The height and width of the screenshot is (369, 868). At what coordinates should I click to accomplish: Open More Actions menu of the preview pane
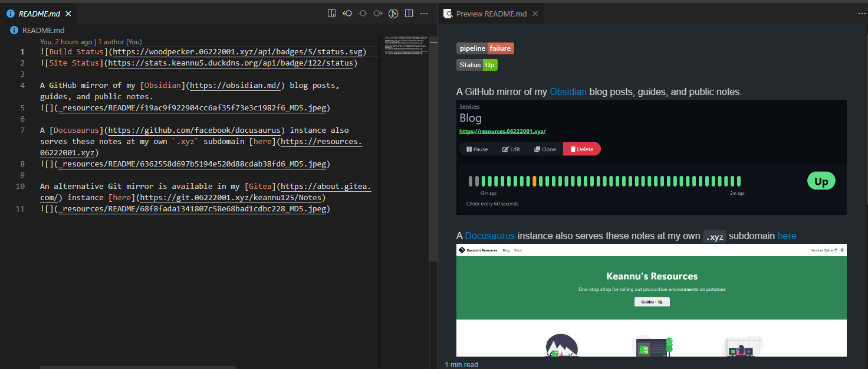pos(862,14)
